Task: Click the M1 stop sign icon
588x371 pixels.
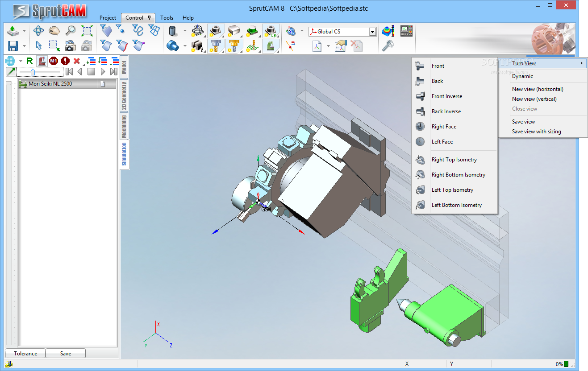Action: tap(54, 61)
